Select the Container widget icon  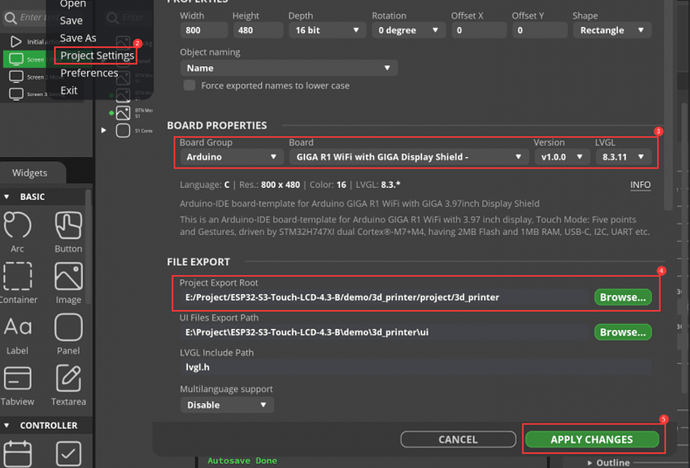(17, 277)
